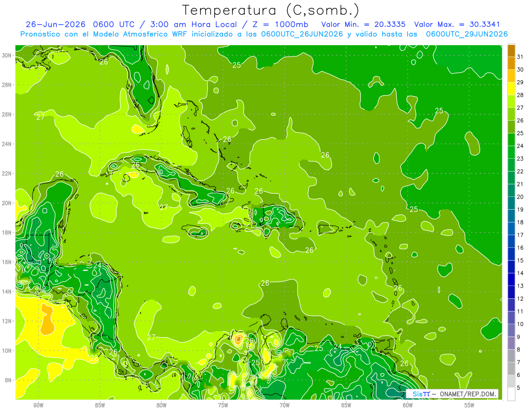The width and height of the screenshot is (532, 411).
Task: Click the color scale value "8"
Action: pos(519,349)
